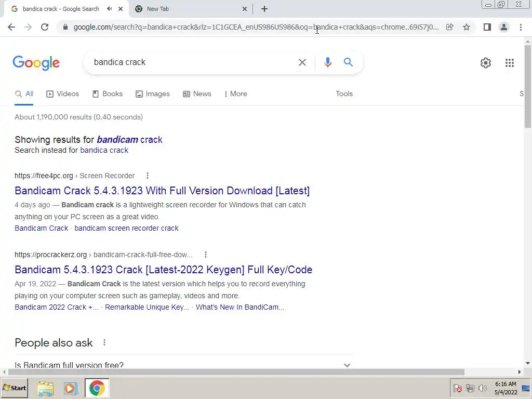The width and height of the screenshot is (532, 399).
Task: Open options for free4pc.org result
Action: pyautogui.click(x=147, y=176)
